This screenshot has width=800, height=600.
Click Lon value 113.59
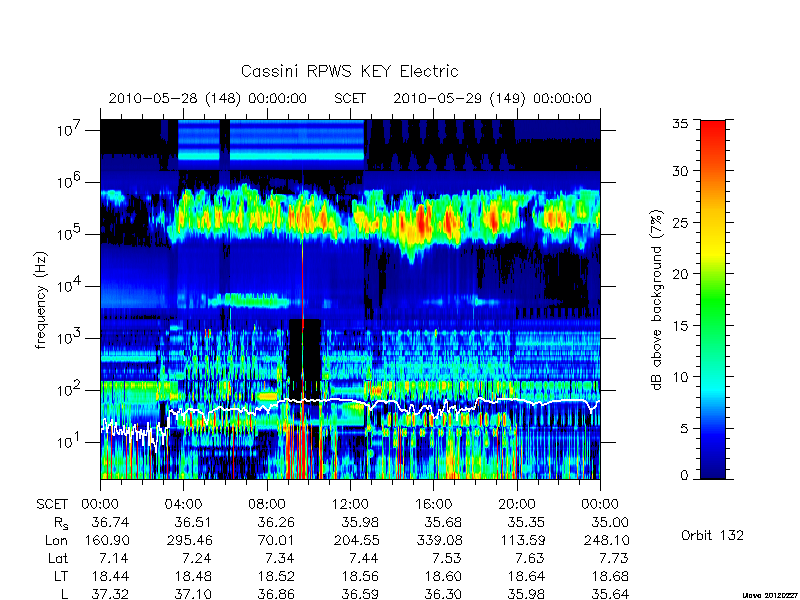523,540
